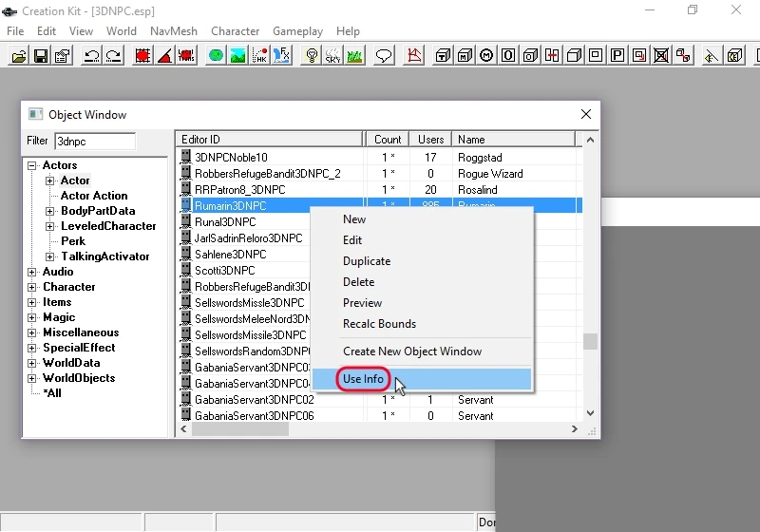
Task: Click the Redo arrow icon
Action: [113, 56]
